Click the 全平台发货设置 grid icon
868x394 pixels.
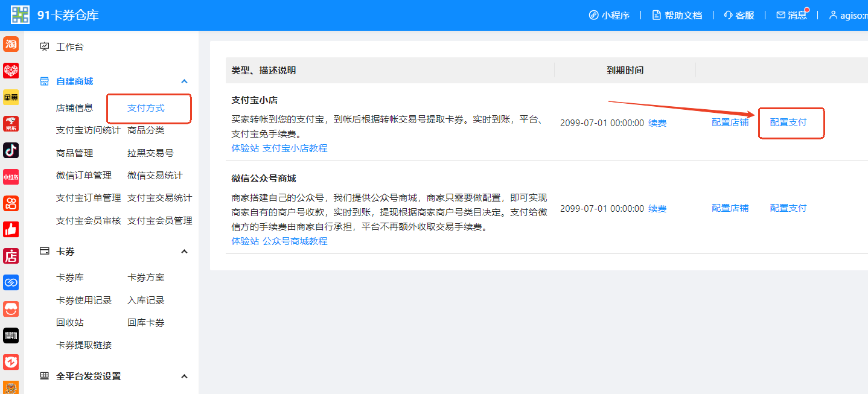point(44,377)
